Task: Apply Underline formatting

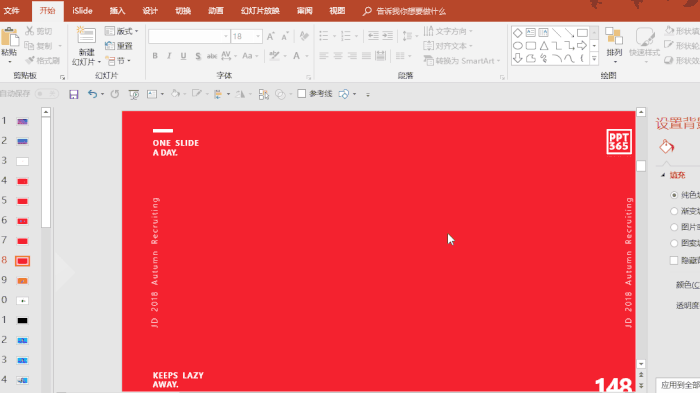Action: (x=183, y=56)
